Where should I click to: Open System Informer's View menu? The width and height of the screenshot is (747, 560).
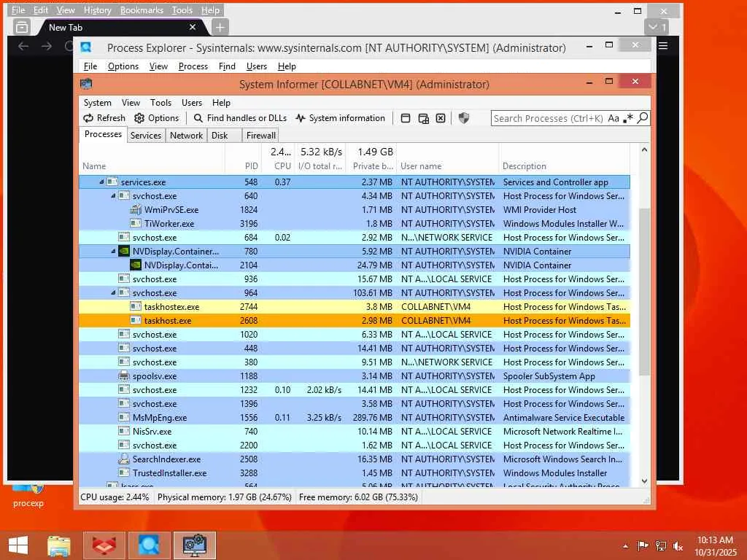(x=131, y=102)
